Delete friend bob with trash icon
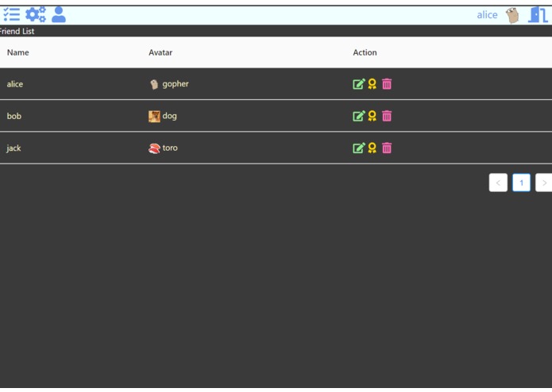Image resolution: width=552 pixels, height=392 pixels. [387, 116]
